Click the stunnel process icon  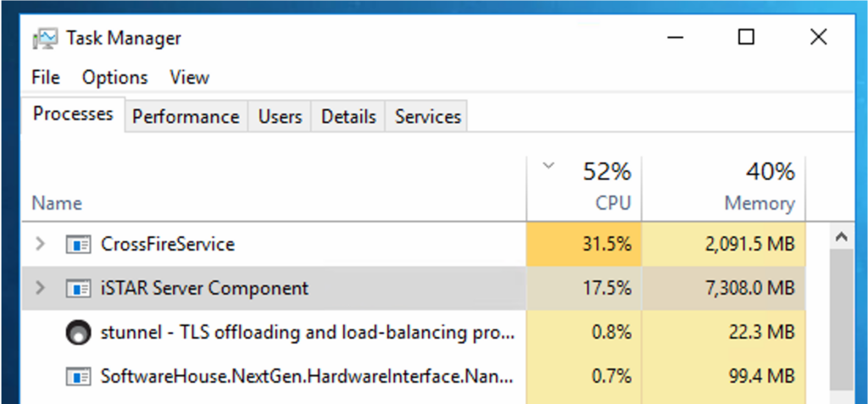(78, 333)
